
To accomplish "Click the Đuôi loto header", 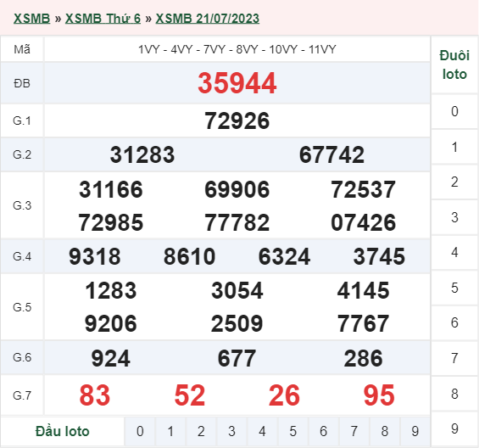I will [x=454, y=64].
